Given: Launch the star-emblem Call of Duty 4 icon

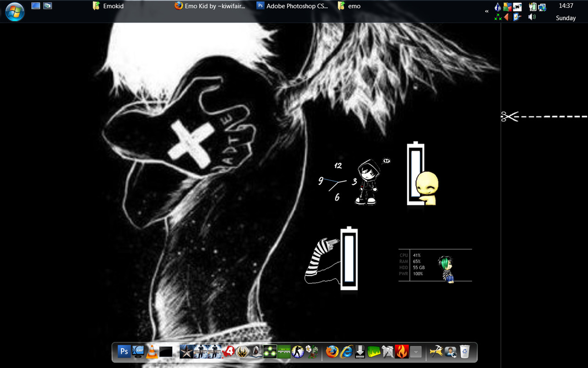Looking at the screenshot, I should click(x=187, y=352).
